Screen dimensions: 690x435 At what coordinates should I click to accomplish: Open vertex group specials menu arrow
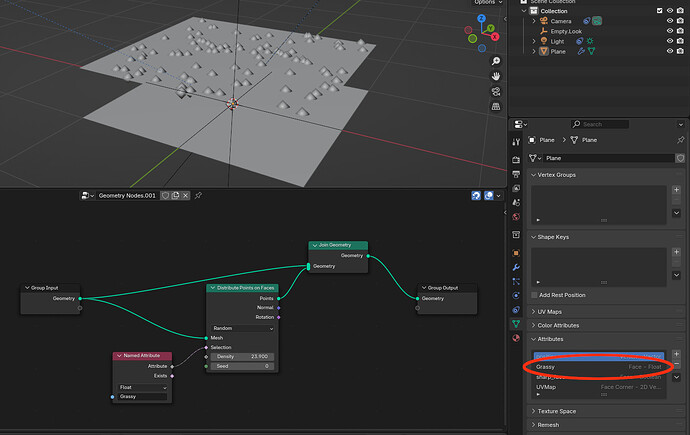(676, 213)
